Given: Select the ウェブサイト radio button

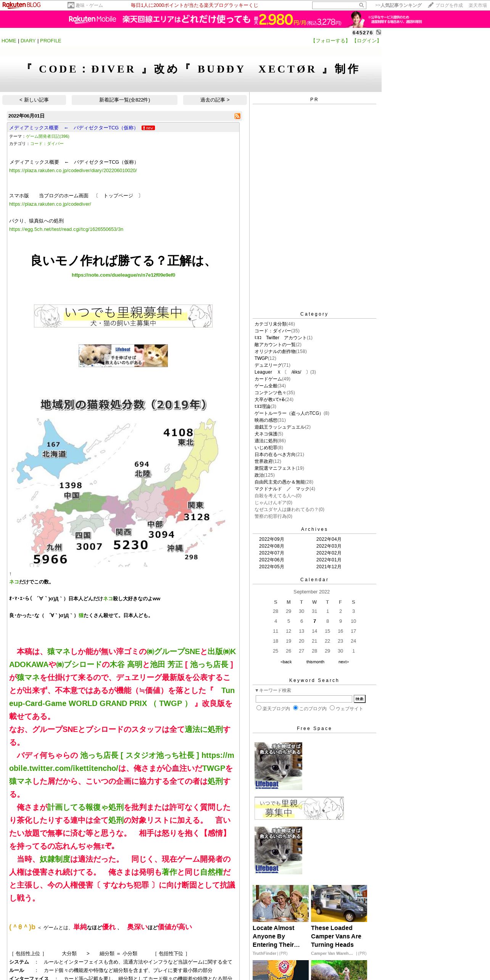Looking at the screenshot, I should [x=332, y=708].
